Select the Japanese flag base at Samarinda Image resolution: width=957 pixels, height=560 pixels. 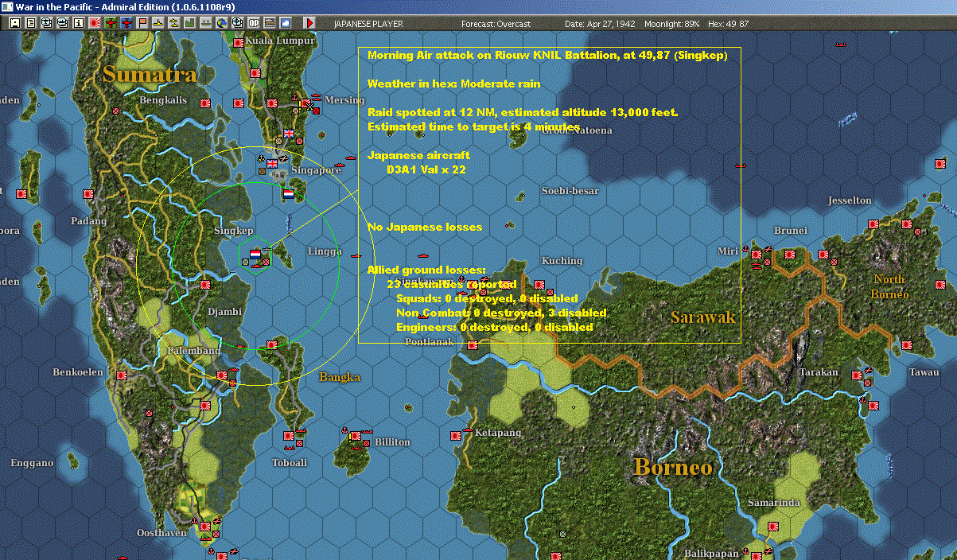772,527
